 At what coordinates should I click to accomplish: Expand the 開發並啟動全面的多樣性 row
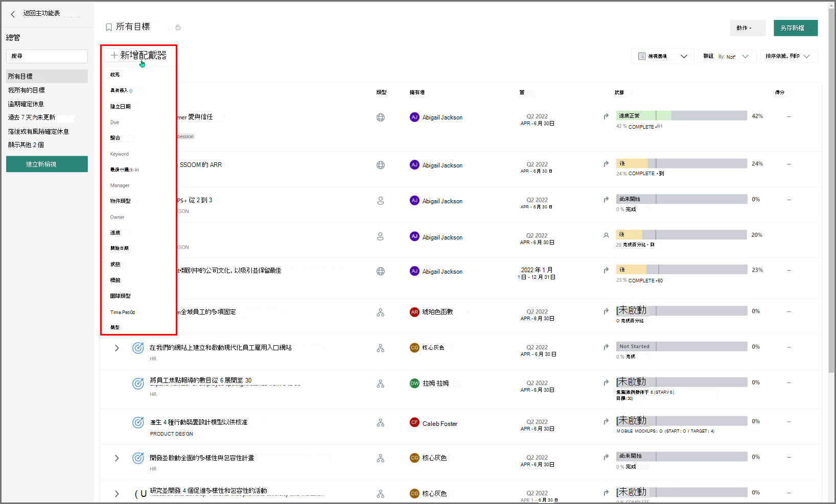click(x=117, y=458)
